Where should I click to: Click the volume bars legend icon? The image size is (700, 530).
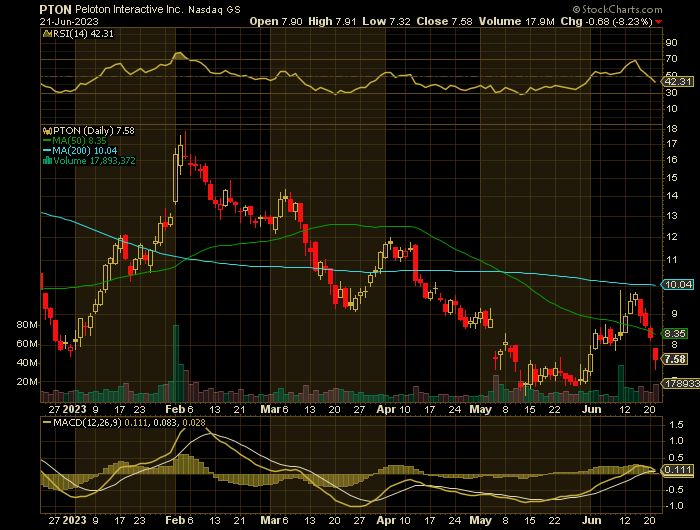[x=47, y=161]
